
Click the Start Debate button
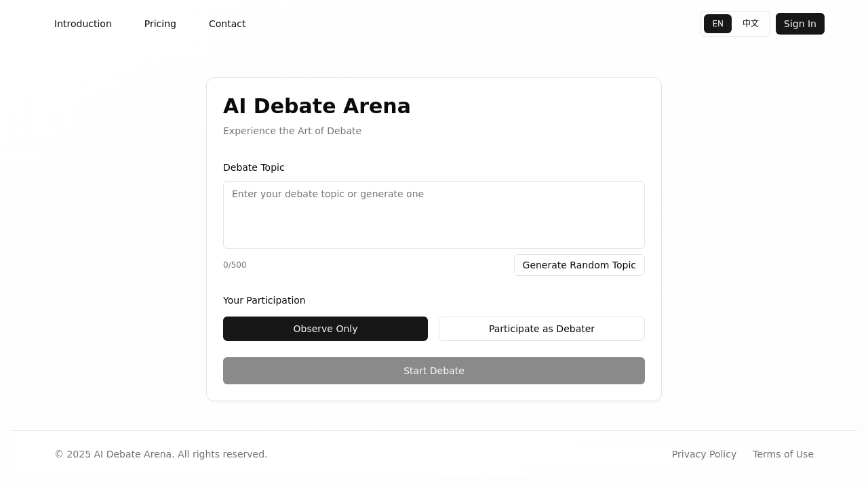click(x=434, y=371)
